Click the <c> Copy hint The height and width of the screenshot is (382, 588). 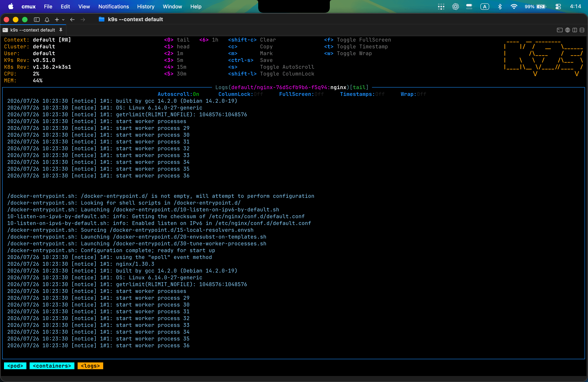[250, 46]
